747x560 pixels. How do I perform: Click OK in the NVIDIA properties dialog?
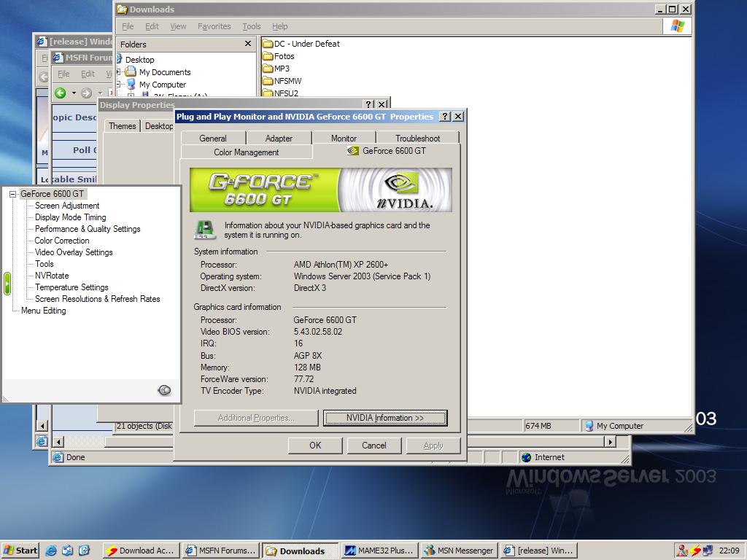click(x=315, y=446)
